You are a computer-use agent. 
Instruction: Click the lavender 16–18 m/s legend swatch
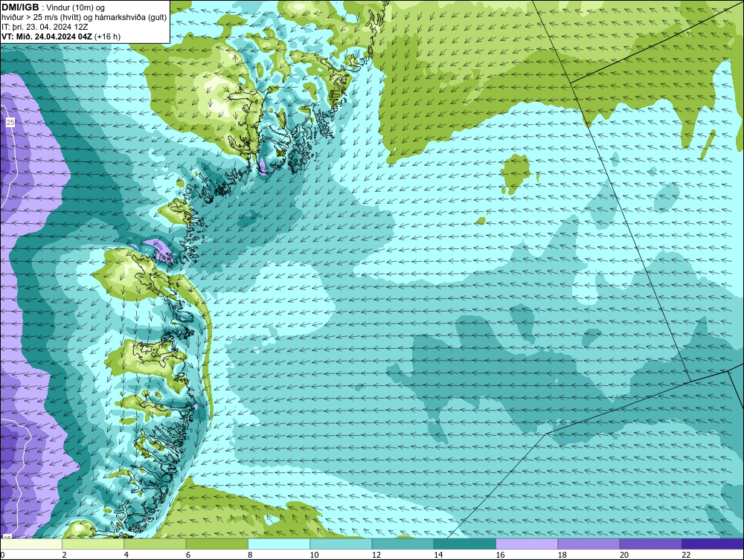pos(527,544)
